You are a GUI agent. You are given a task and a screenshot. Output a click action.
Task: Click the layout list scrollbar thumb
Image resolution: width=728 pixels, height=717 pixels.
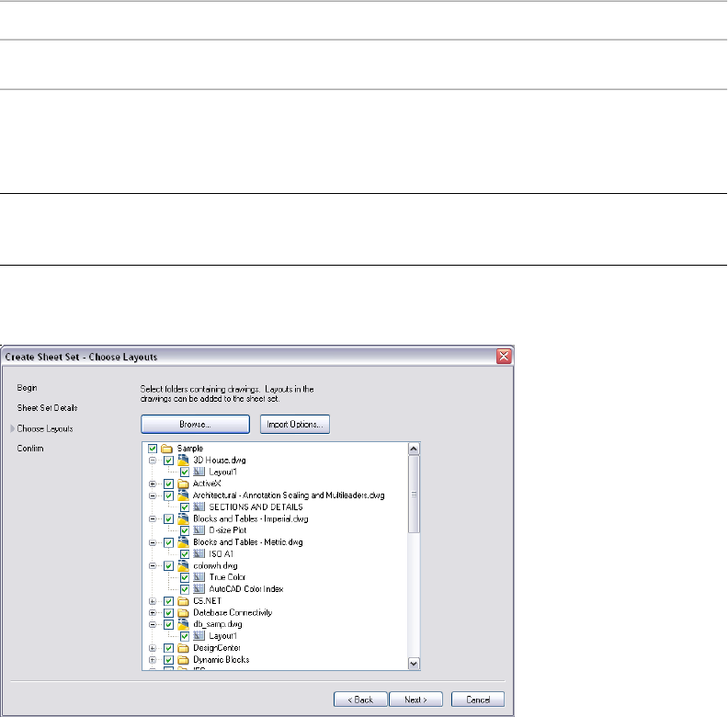pyautogui.click(x=414, y=495)
